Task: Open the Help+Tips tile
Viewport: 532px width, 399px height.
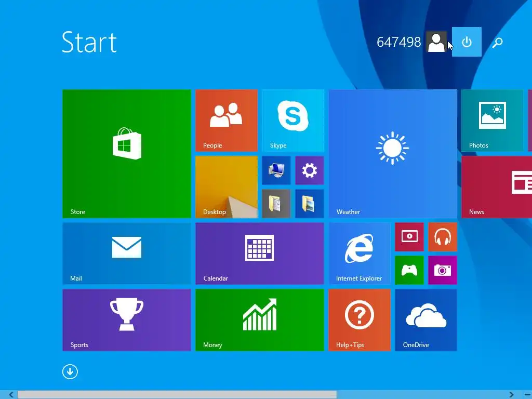Action: pos(360,320)
